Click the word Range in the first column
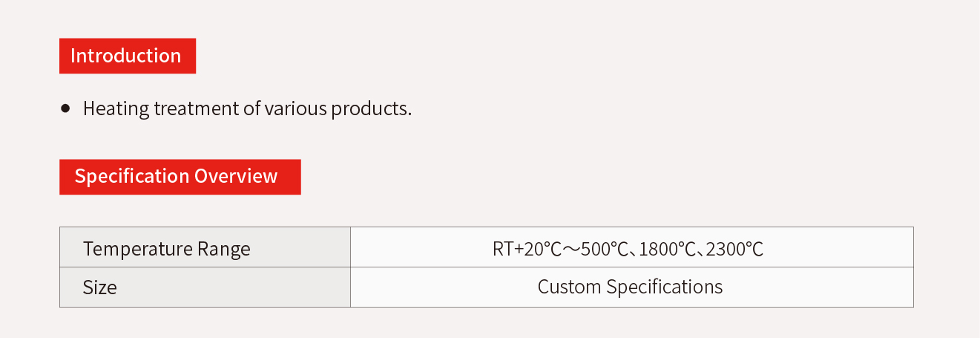Image resolution: width=980 pixels, height=338 pixels. coord(223,250)
